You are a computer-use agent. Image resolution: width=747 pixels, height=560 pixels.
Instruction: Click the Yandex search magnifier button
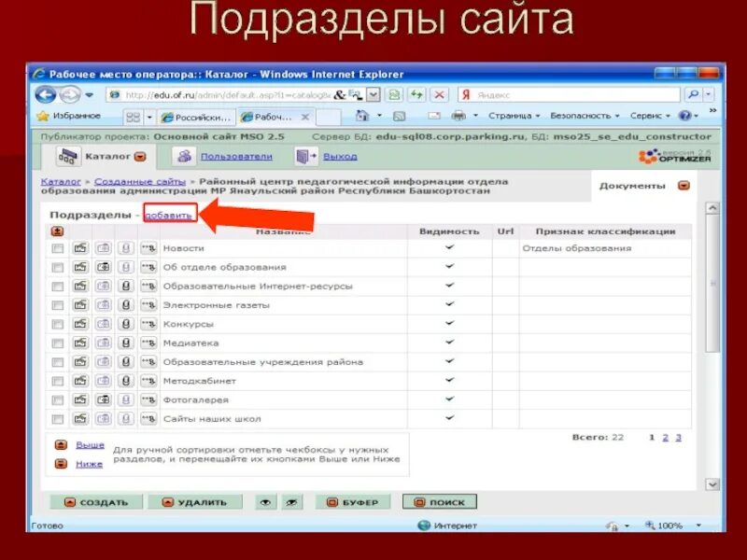point(693,94)
